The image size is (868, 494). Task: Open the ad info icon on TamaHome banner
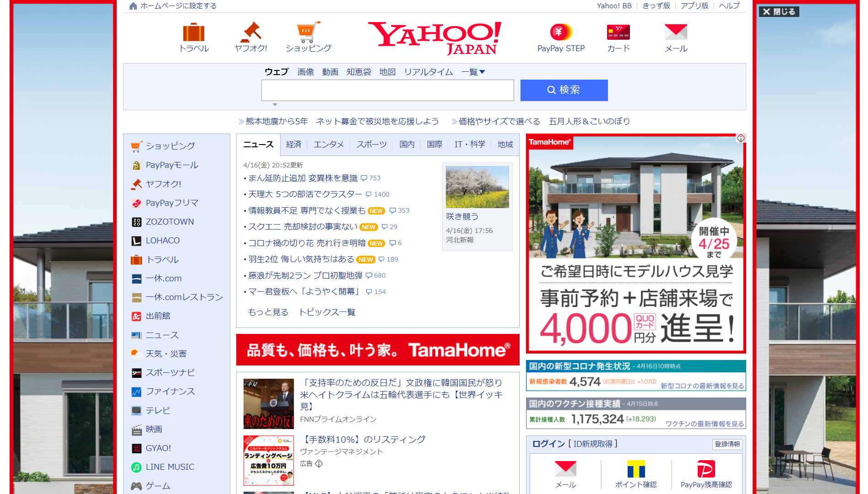pyautogui.click(x=741, y=138)
